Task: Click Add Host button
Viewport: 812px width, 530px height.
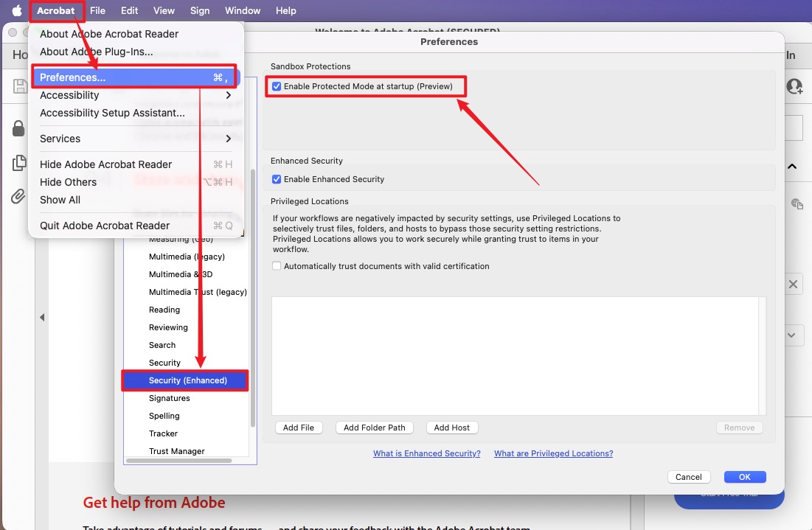Action: 452,428
